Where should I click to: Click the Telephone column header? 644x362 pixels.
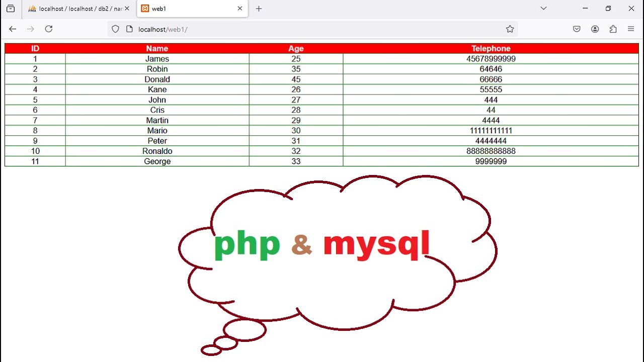coord(491,49)
